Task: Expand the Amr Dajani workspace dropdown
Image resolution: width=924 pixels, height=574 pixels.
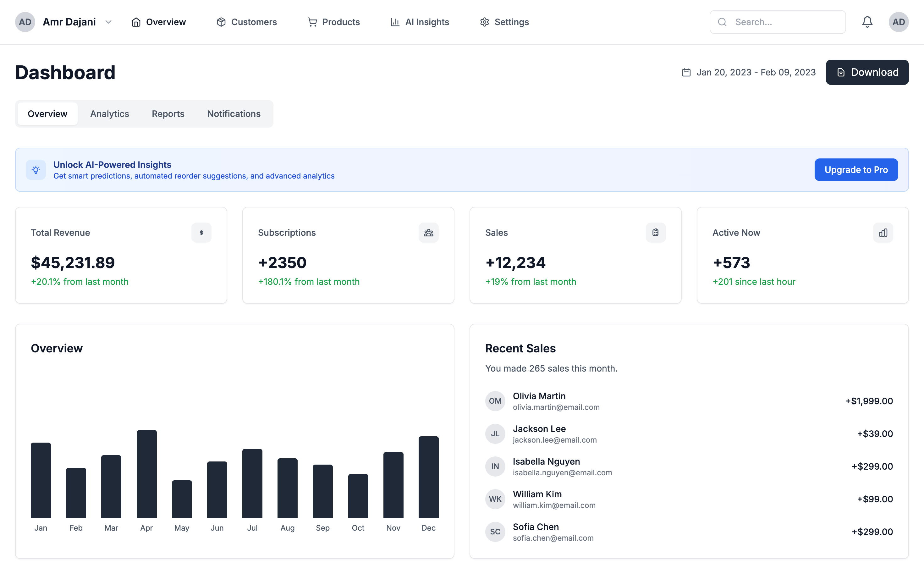Action: (x=108, y=22)
